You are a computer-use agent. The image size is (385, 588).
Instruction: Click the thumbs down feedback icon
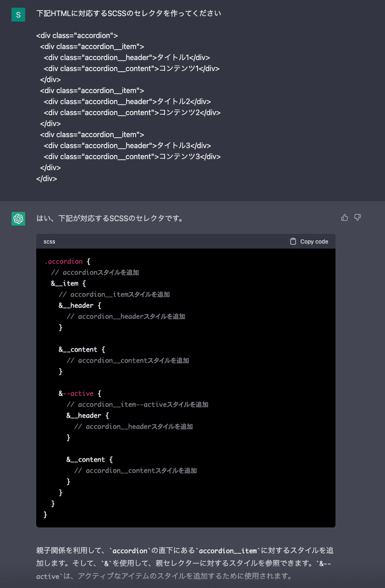[x=358, y=218]
